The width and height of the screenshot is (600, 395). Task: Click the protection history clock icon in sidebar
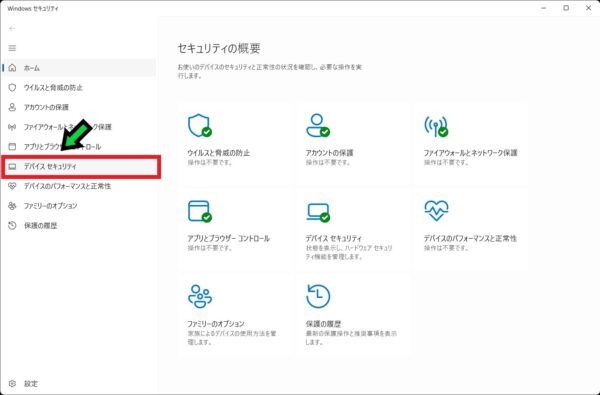12,225
